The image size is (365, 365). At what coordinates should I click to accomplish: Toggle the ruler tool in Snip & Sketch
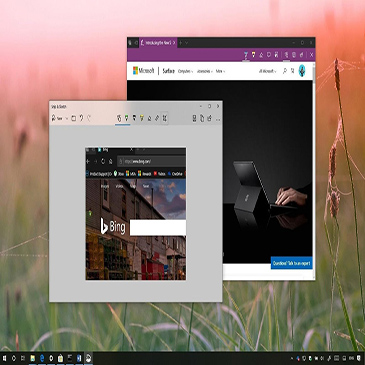pos(157,118)
